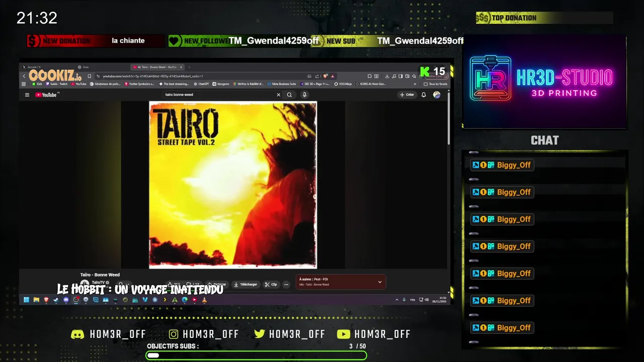The width and height of the screenshot is (644, 362).
Task: Click the YouTube logo
Action: [46, 95]
